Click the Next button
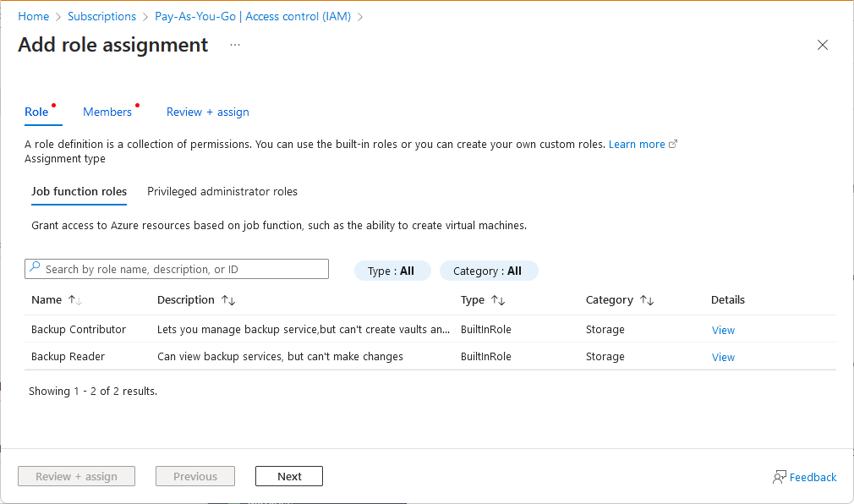 tap(289, 476)
